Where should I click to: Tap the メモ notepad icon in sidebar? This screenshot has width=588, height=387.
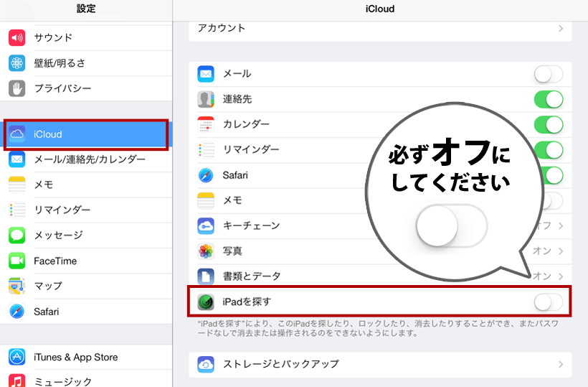coord(17,185)
